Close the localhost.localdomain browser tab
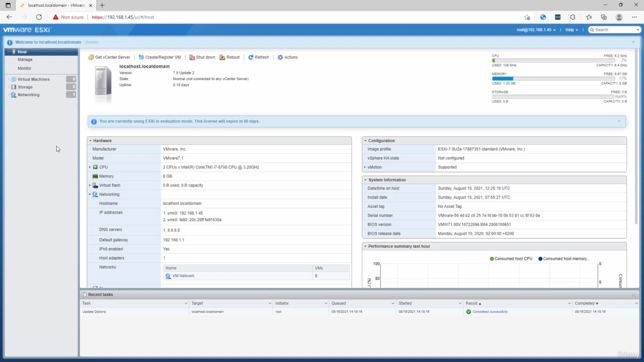This screenshot has height=362, width=644. 92,5
